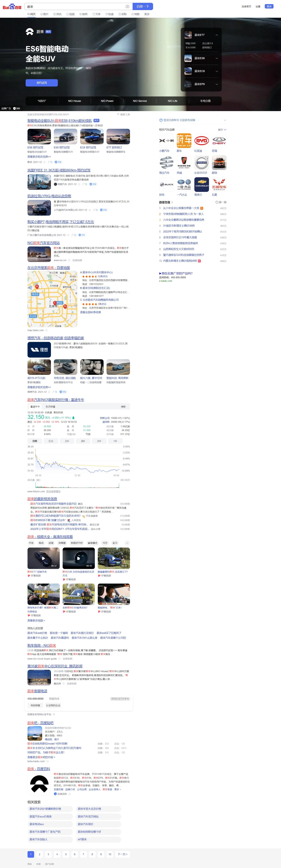This screenshot has height=868, width=281.
Task: Switch to the 地图 tab
Action: point(135,14)
